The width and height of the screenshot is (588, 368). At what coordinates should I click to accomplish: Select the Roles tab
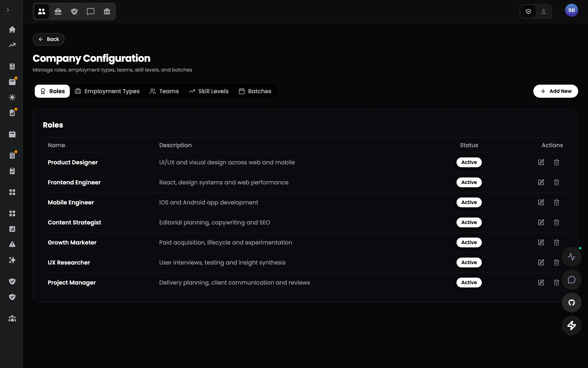click(x=52, y=91)
